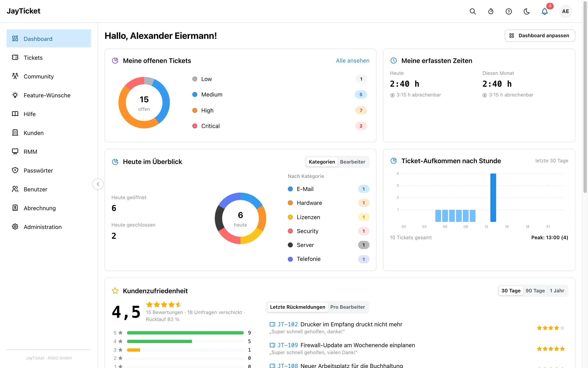The image size is (588, 368).
Task: Collapse the sidebar with the chevron button
Action: (x=98, y=184)
